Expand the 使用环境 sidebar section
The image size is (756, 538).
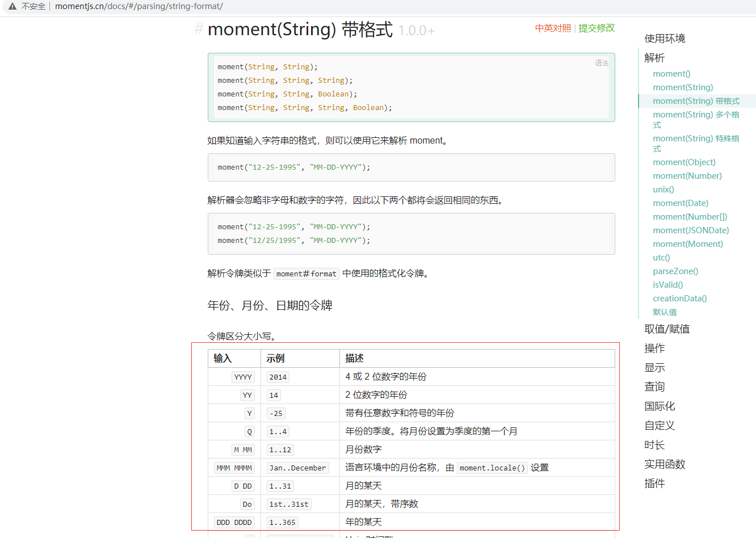point(665,39)
